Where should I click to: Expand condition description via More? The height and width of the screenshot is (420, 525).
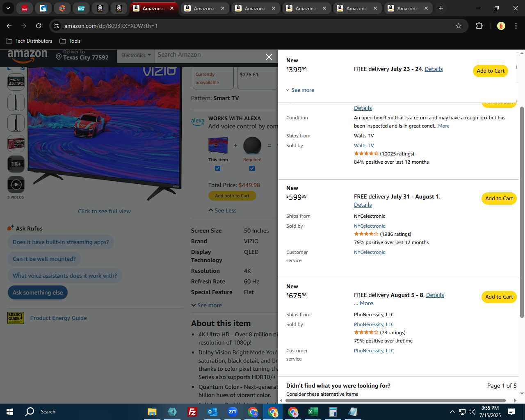coord(444,126)
